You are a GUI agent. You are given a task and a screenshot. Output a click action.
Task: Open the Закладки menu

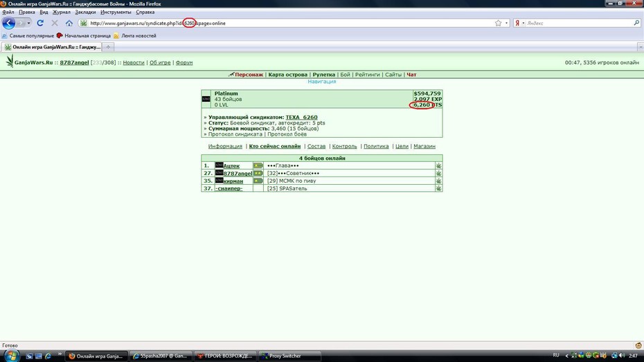tap(85, 12)
